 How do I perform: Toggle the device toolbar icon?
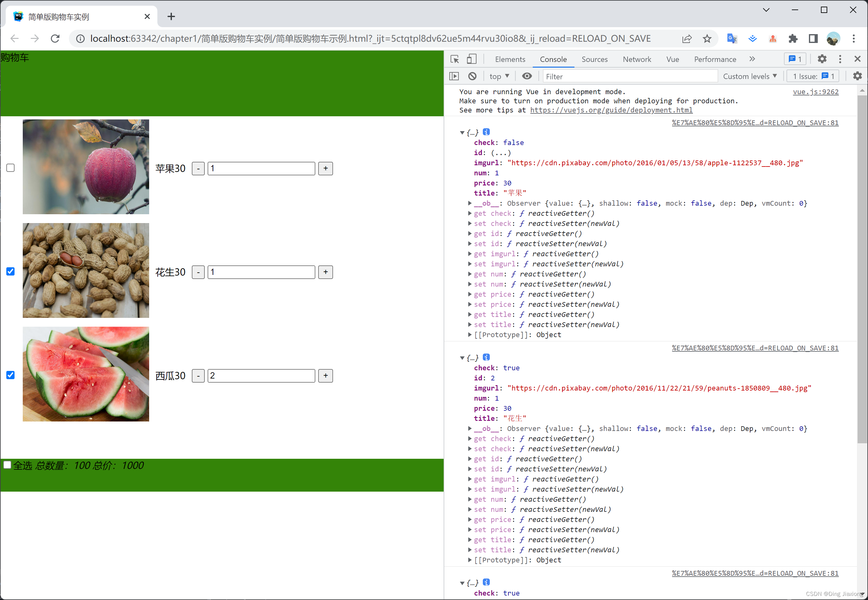tap(471, 59)
